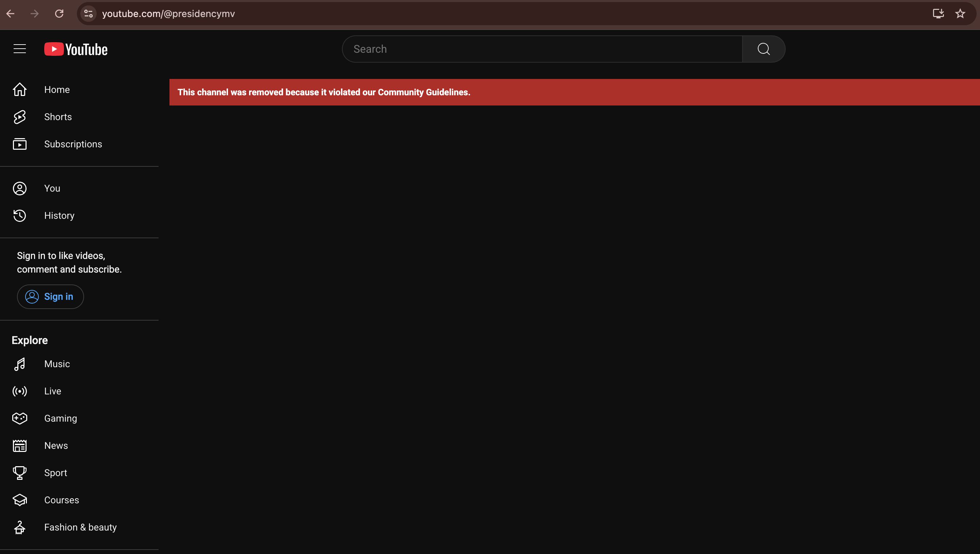Go to Home in sidebar
The height and width of the screenshot is (554, 980).
click(x=57, y=90)
